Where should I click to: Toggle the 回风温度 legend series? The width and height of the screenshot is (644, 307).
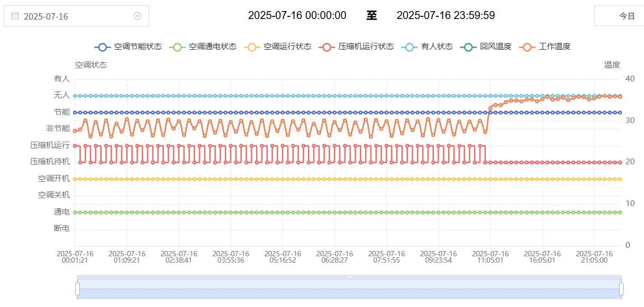tap(486, 46)
